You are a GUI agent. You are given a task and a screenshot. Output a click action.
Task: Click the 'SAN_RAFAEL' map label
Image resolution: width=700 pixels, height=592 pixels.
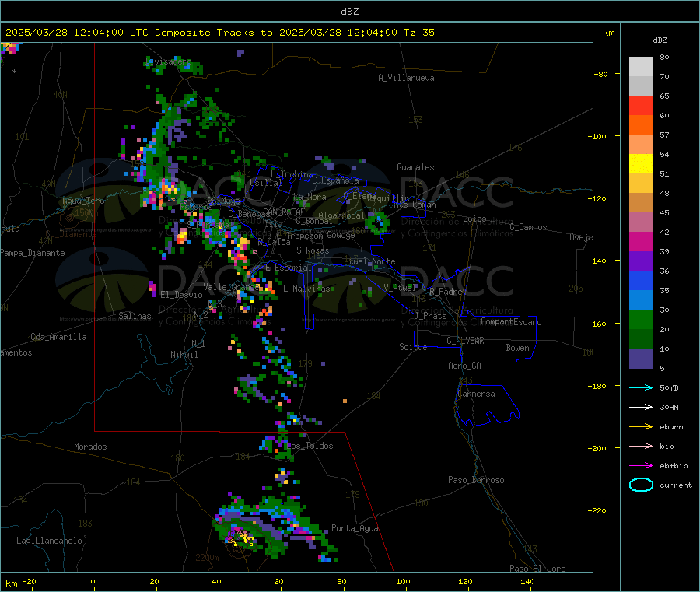tap(285, 212)
